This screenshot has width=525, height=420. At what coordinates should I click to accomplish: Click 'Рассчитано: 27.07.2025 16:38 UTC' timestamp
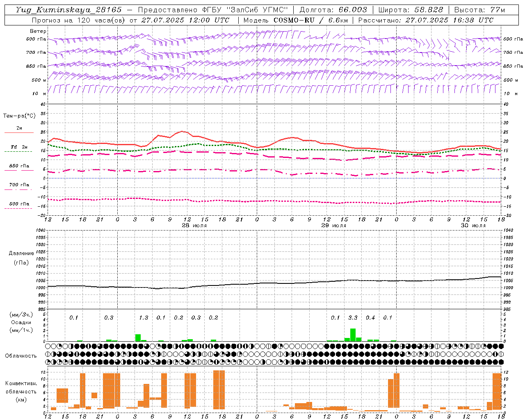point(426,20)
